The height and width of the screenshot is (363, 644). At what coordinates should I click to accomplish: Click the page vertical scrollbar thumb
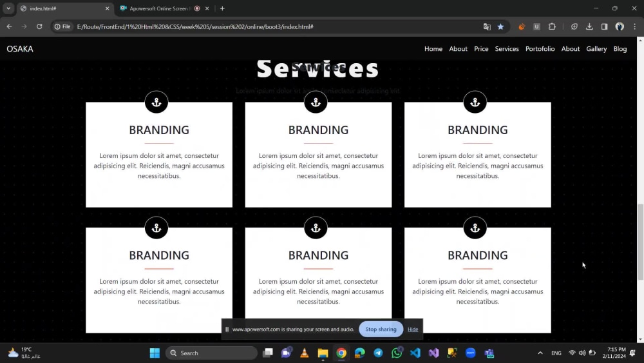(x=640, y=242)
